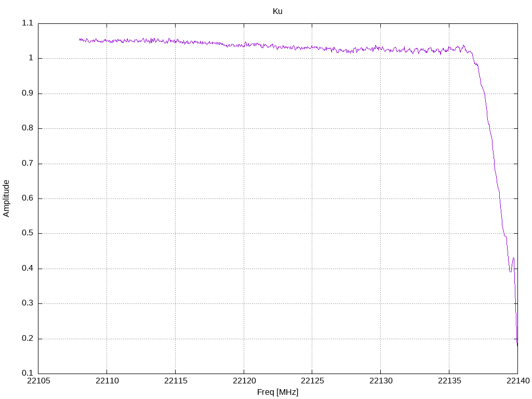Click y-axis tick label 0.7
Viewport: 532px width, 399px height.
28,163
